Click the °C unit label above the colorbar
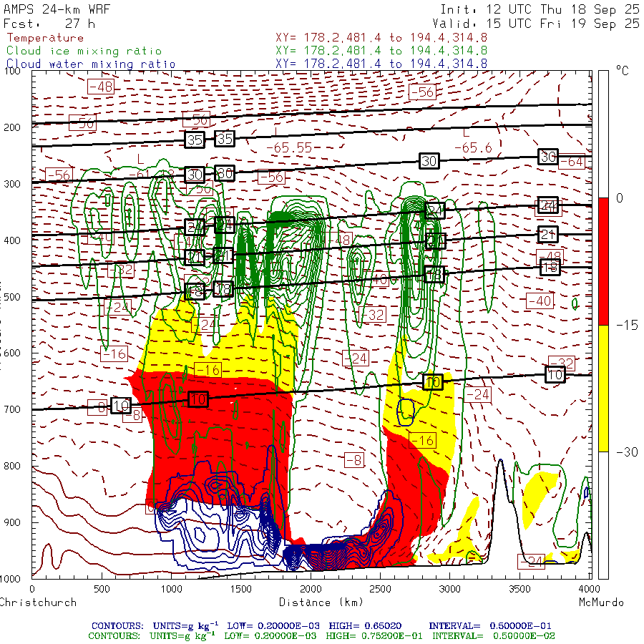The width and height of the screenshot is (644, 644). (x=622, y=72)
